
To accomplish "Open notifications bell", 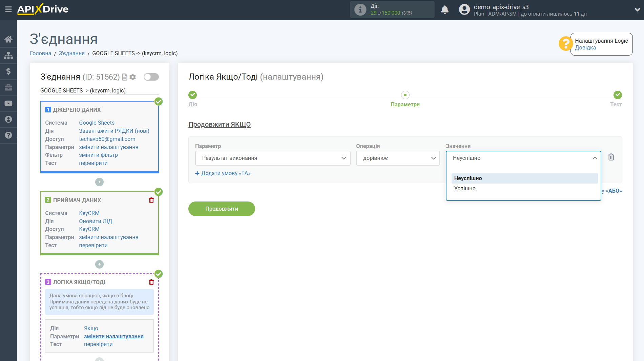I will pyautogui.click(x=444, y=10).
